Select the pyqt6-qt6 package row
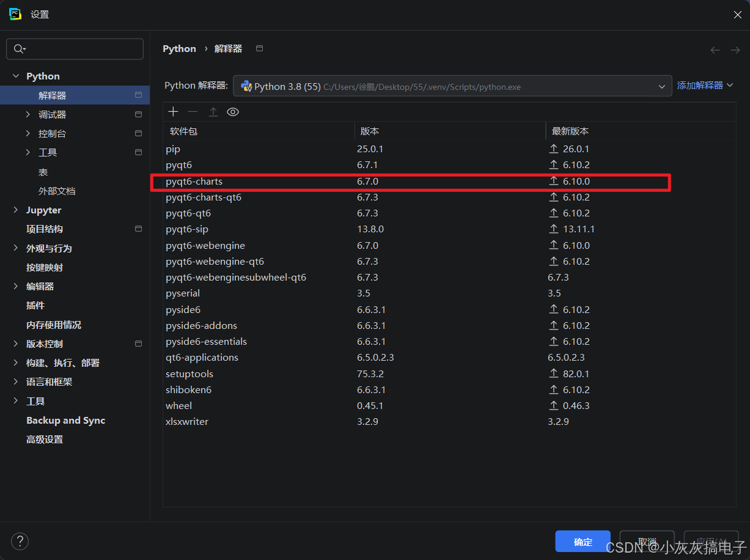 pyautogui.click(x=449, y=213)
